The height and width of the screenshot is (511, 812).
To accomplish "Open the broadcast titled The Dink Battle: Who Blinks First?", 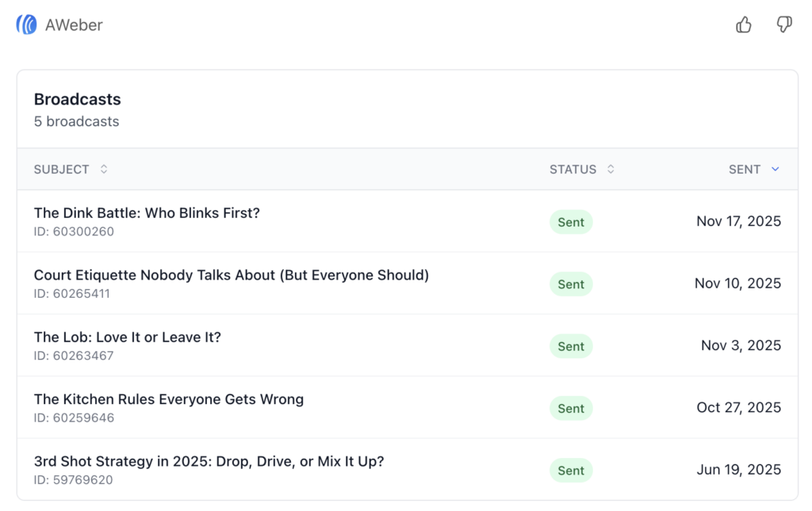I will pos(147,212).
